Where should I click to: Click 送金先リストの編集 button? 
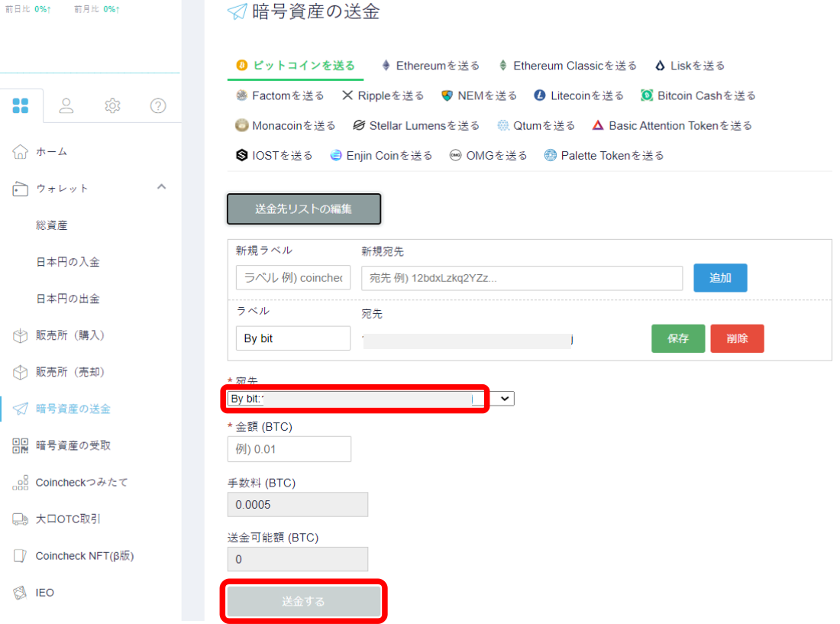[304, 209]
